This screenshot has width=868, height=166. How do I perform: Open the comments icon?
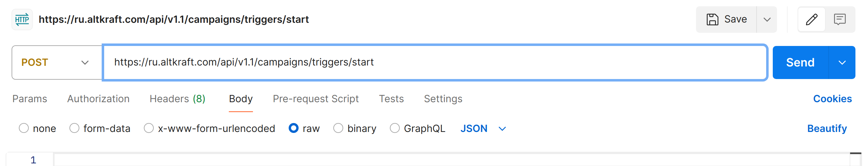click(840, 20)
